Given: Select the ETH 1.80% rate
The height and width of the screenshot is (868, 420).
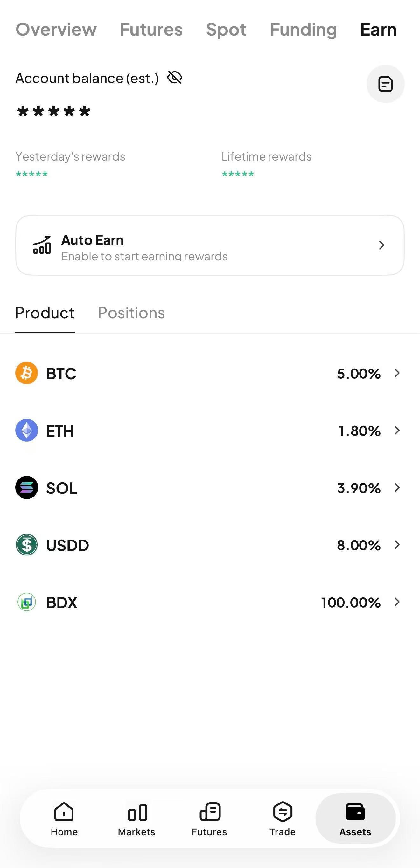Looking at the screenshot, I should (359, 431).
